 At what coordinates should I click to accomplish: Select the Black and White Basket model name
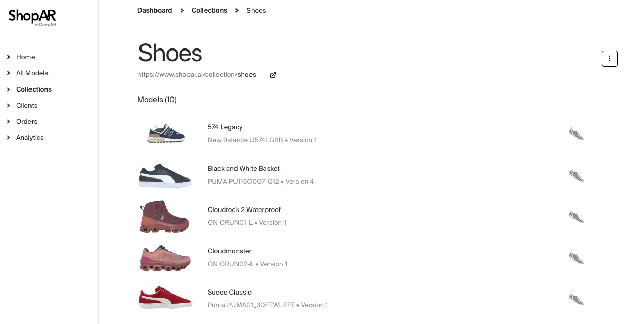click(244, 168)
